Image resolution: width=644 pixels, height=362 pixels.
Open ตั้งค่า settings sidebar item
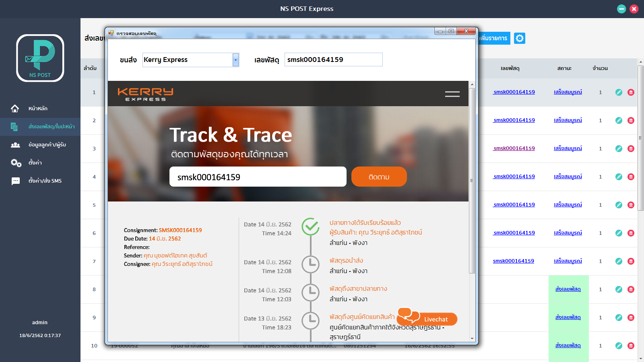(40, 163)
